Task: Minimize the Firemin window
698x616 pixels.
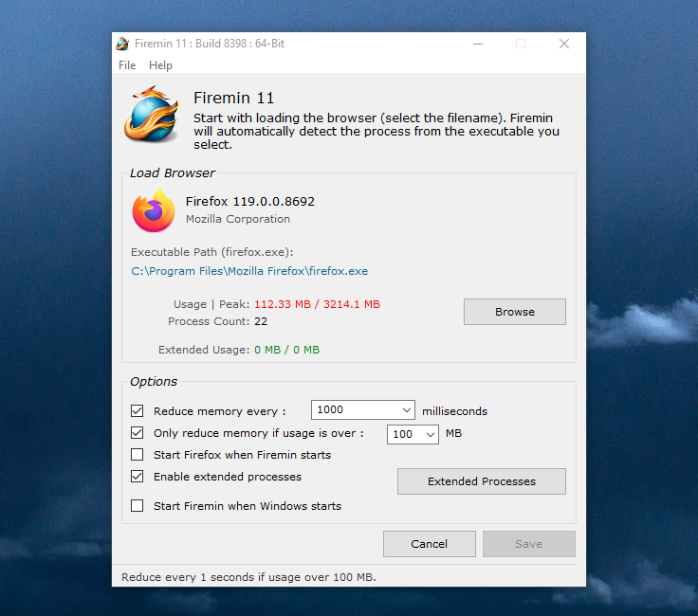Action: (x=478, y=44)
